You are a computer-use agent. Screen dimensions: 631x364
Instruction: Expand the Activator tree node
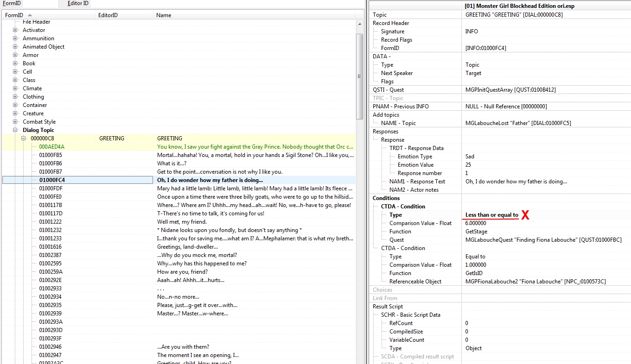coord(15,30)
